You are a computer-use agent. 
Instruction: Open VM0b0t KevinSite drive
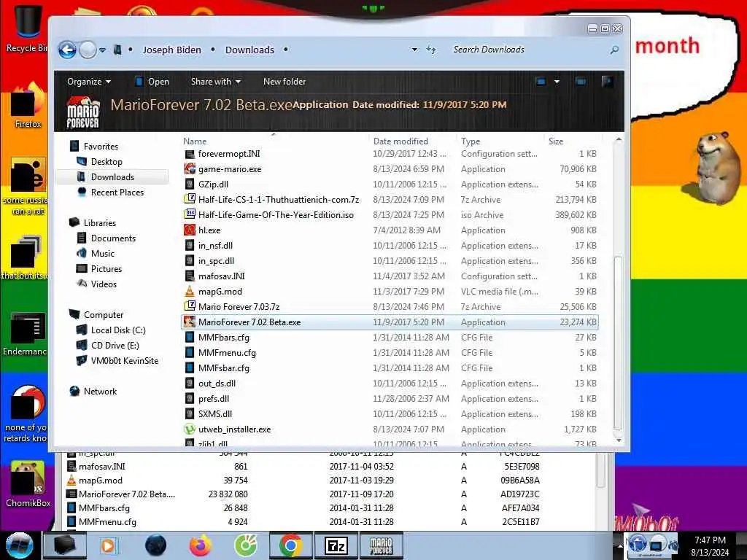click(124, 360)
